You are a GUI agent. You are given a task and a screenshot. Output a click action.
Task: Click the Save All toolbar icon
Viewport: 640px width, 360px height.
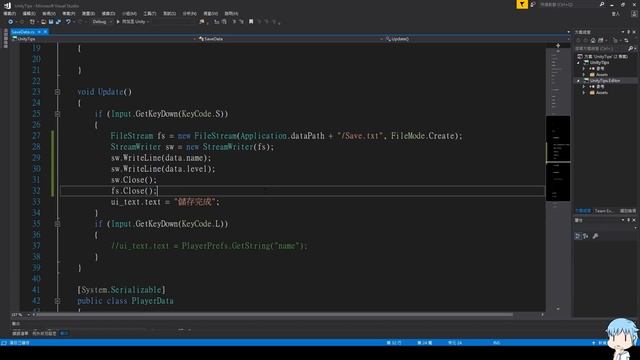pyautogui.click(x=58, y=22)
